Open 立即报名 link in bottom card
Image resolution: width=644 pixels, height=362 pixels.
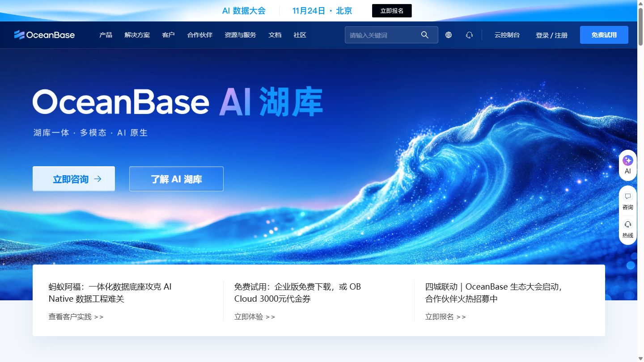[x=446, y=317]
